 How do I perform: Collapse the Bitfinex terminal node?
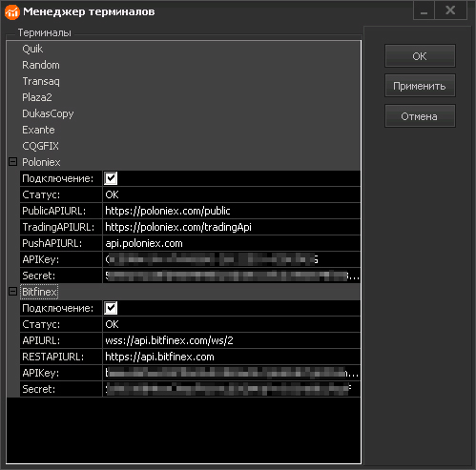pos(12,292)
